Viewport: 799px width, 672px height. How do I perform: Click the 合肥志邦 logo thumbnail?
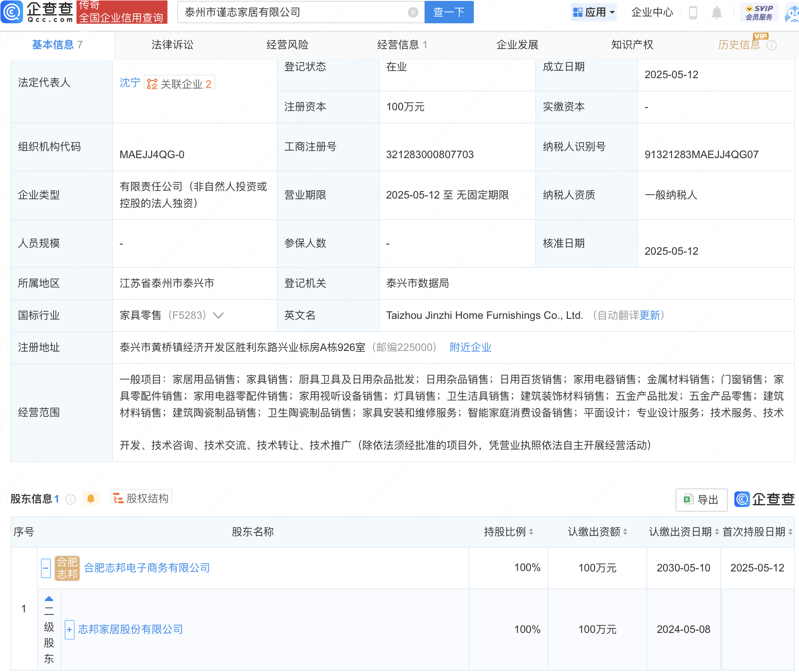[x=67, y=568]
